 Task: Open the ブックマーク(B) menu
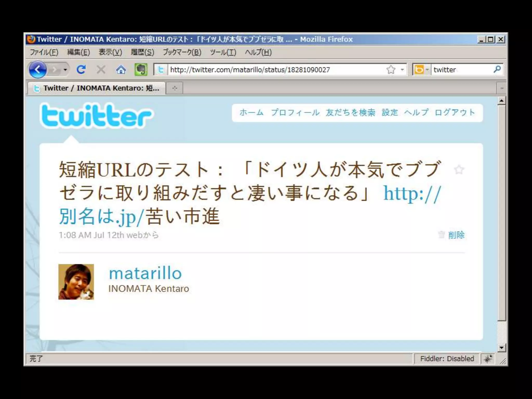click(182, 52)
